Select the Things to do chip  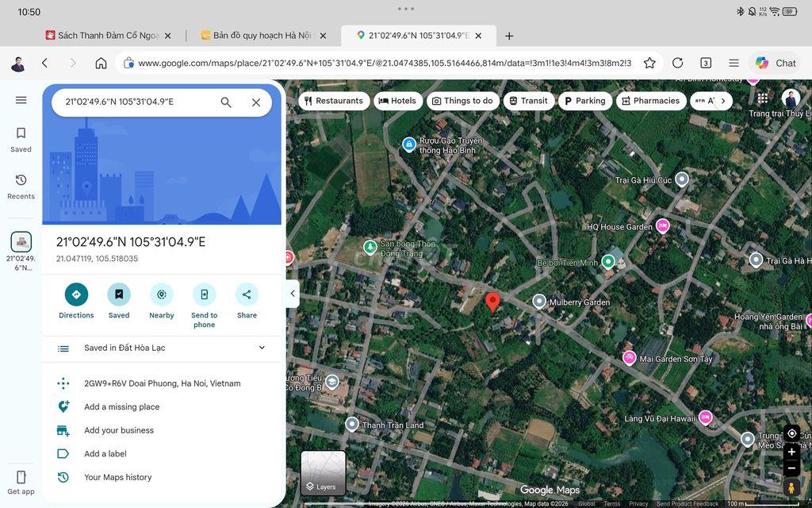point(463,101)
